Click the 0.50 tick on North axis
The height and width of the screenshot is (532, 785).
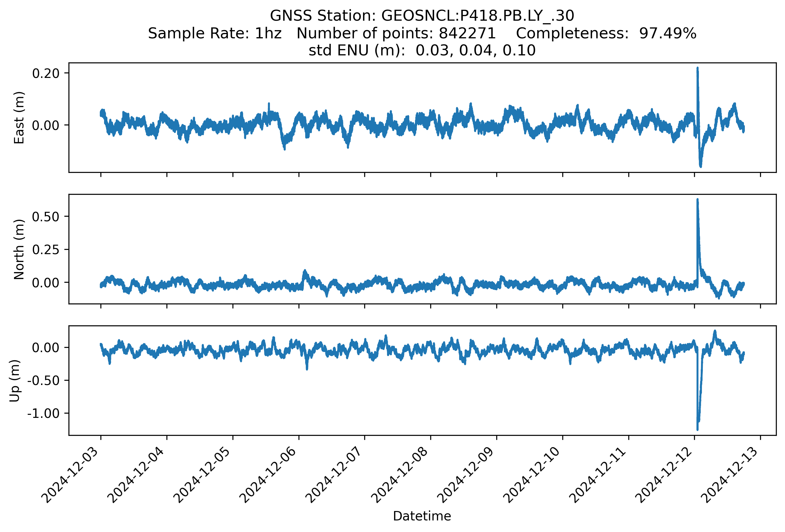click(46, 216)
